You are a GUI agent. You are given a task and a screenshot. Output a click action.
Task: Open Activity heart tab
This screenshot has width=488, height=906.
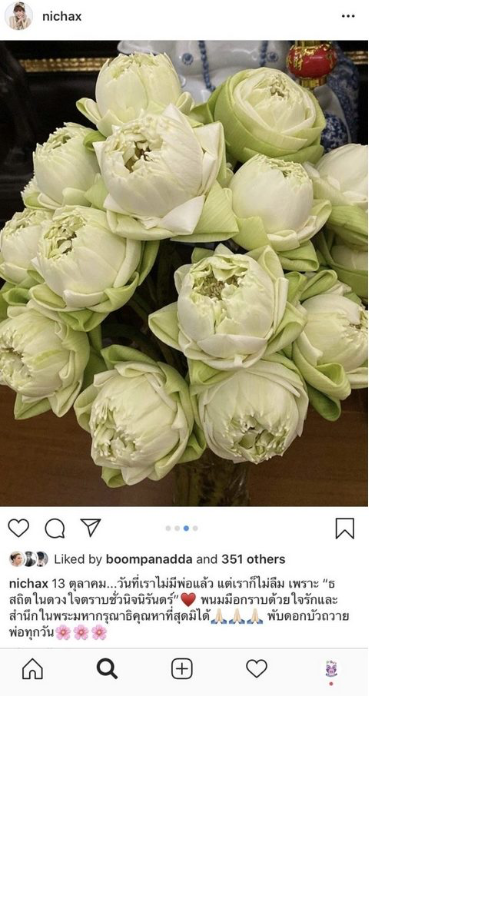pyautogui.click(x=256, y=669)
